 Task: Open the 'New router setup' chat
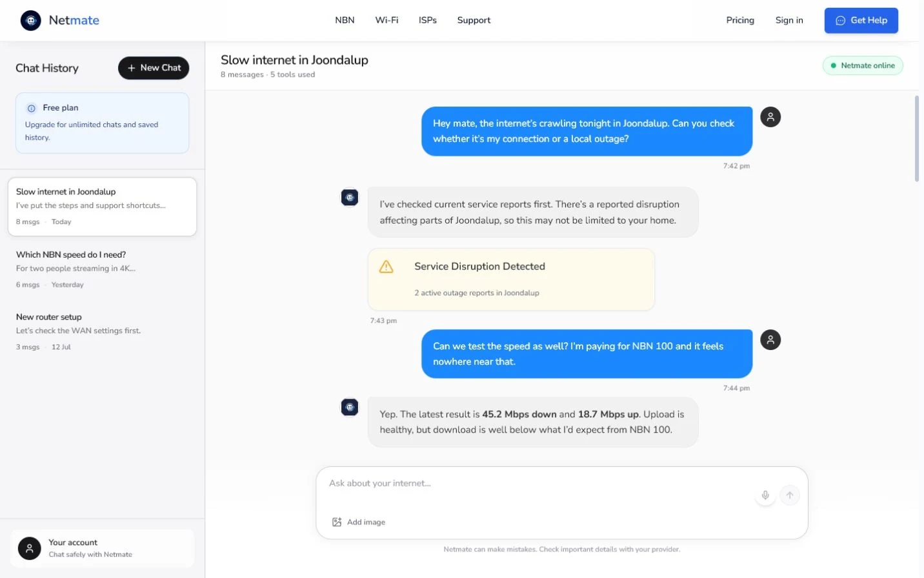coord(102,332)
